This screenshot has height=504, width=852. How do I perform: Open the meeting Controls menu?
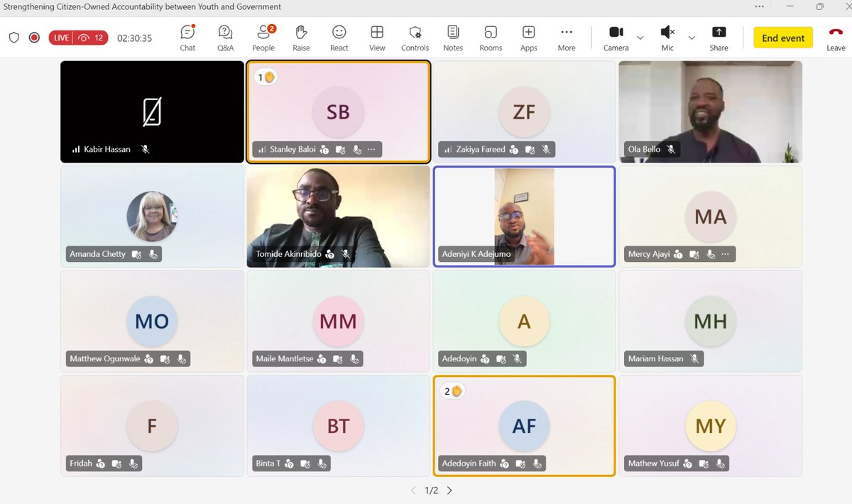[x=415, y=38]
